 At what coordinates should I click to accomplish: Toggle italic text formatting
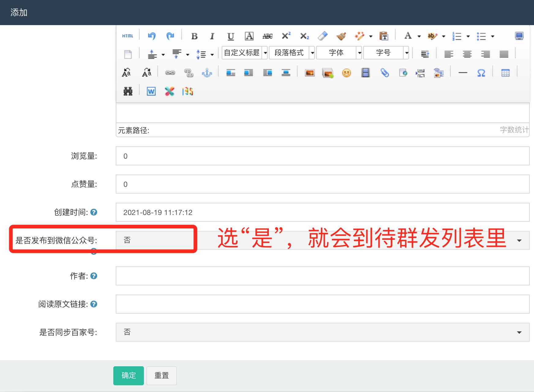click(x=212, y=36)
